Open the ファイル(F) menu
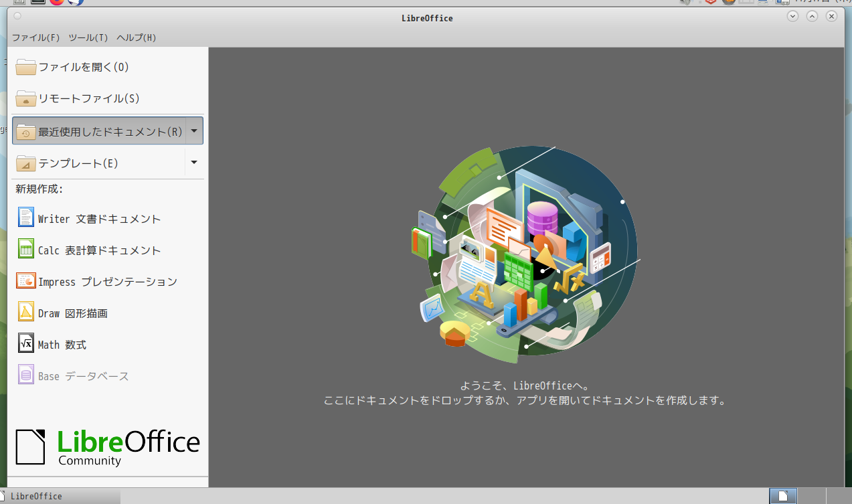The height and width of the screenshot is (504, 852). [x=36, y=37]
